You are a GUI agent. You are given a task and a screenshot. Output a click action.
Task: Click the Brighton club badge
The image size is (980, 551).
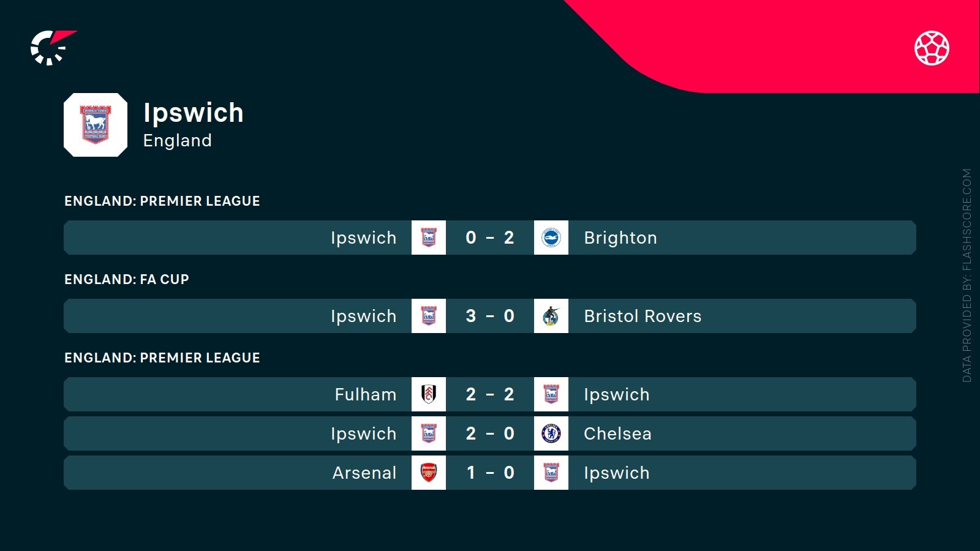551,238
